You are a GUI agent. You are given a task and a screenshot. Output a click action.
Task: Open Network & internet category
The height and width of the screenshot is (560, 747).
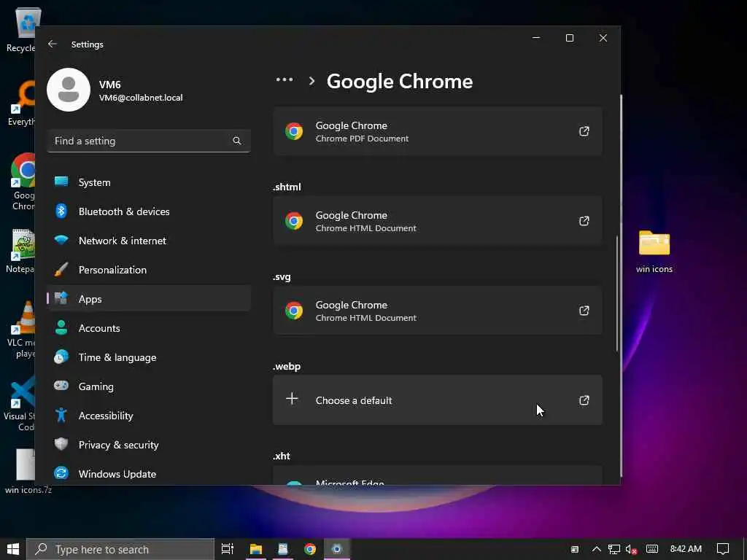coord(149,241)
